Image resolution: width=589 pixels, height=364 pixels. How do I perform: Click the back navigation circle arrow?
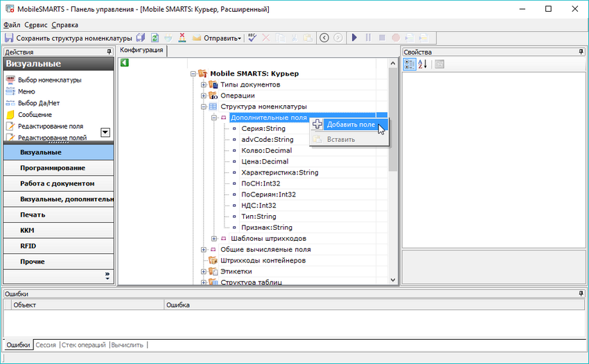[x=324, y=38]
